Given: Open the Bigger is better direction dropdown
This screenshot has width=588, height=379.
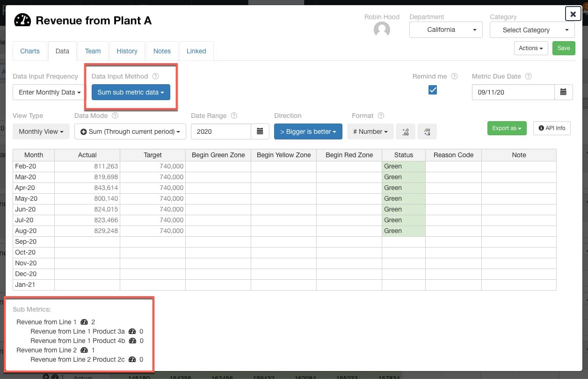Looking at the screenshot, I should tap(308, 131).
